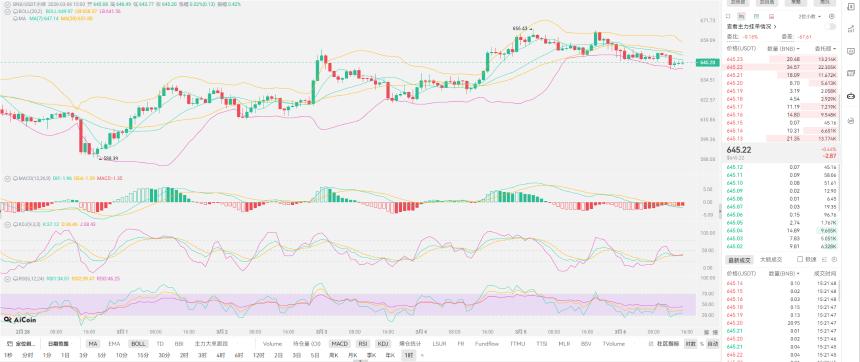Toggle the RSI sub-indicator
This screenshot has width=860, height=362.
pos(363,344)
